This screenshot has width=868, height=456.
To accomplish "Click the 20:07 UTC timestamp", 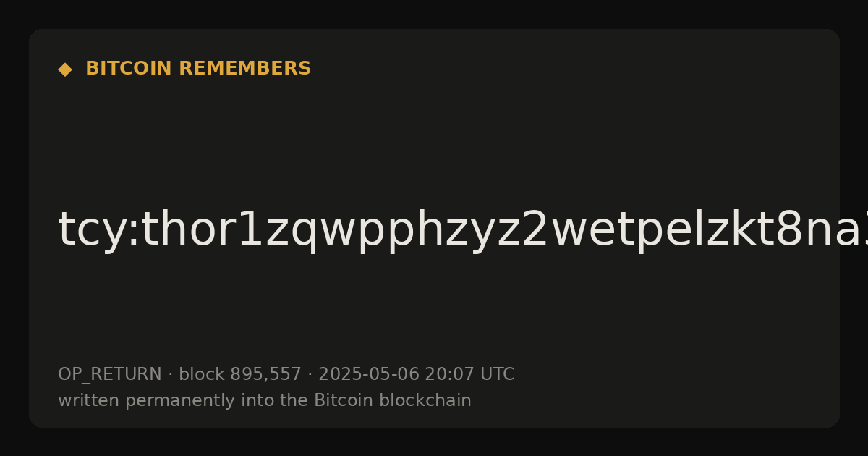I will click(469, 374).
